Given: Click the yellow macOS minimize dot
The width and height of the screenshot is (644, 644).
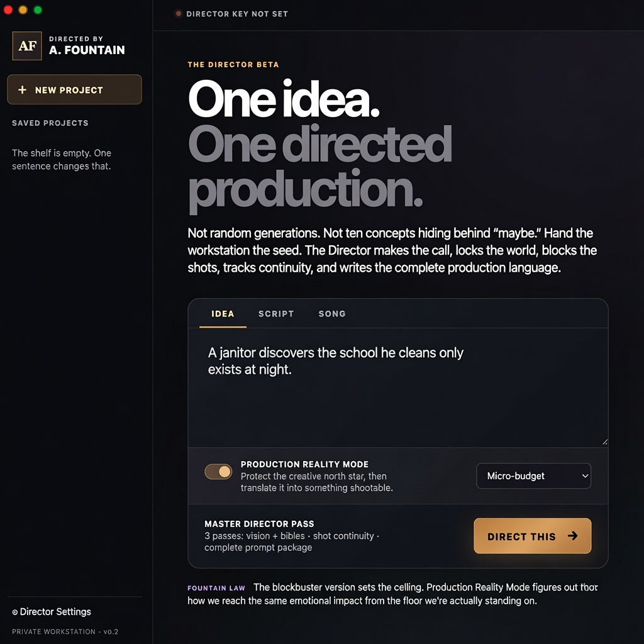Looking at the screenshot, I should point(23,10).
